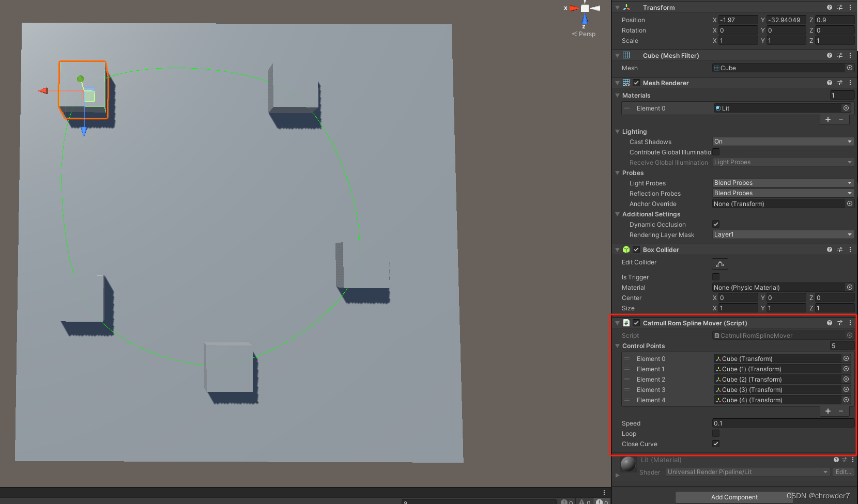Open the presets icon for Box Collider
Viewport: 858px width, 504px height.
click(x=840, y=249)
